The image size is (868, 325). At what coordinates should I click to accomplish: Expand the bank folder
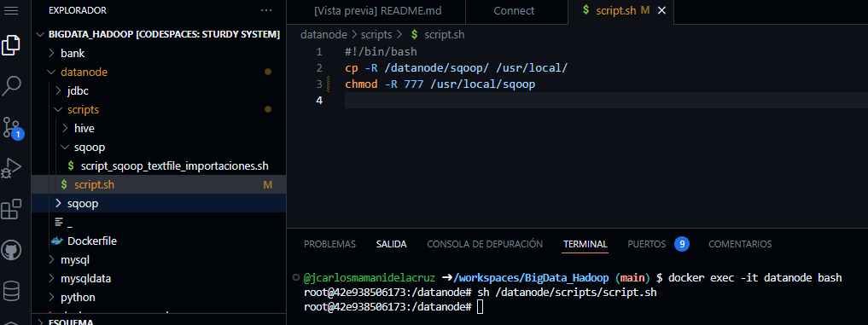51,54
